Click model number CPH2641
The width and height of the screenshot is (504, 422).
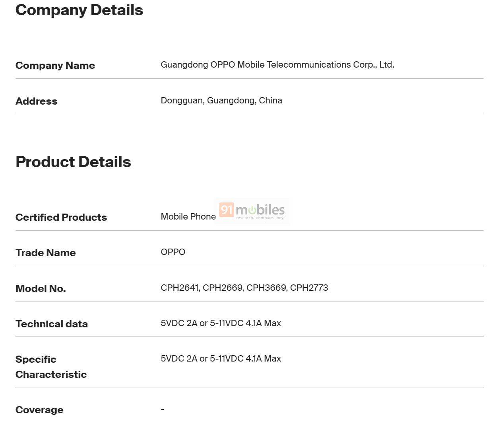click(180, 288)
